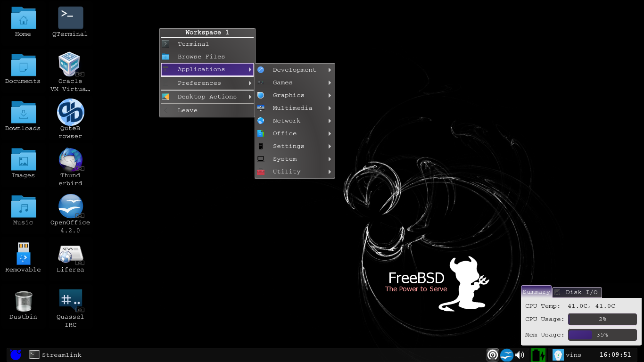The image size is (644, 362).
Task: Switch to the Summary tab
Action: 537,292
